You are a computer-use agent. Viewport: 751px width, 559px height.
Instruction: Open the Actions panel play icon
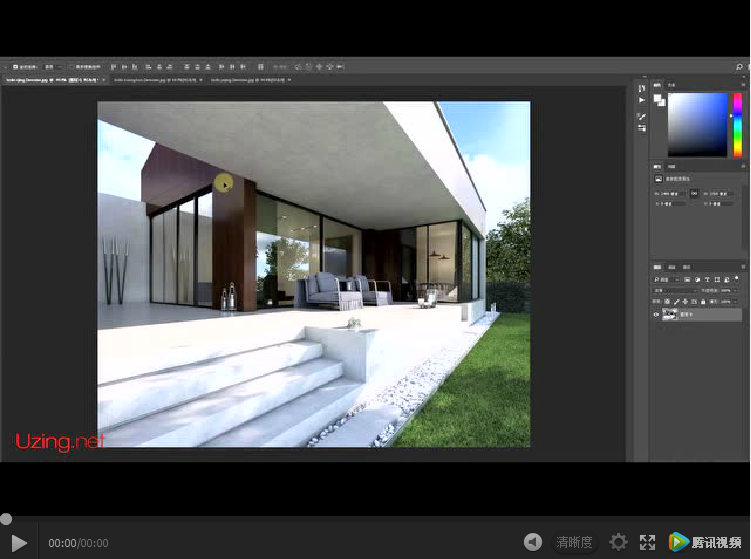click(641, 101)
